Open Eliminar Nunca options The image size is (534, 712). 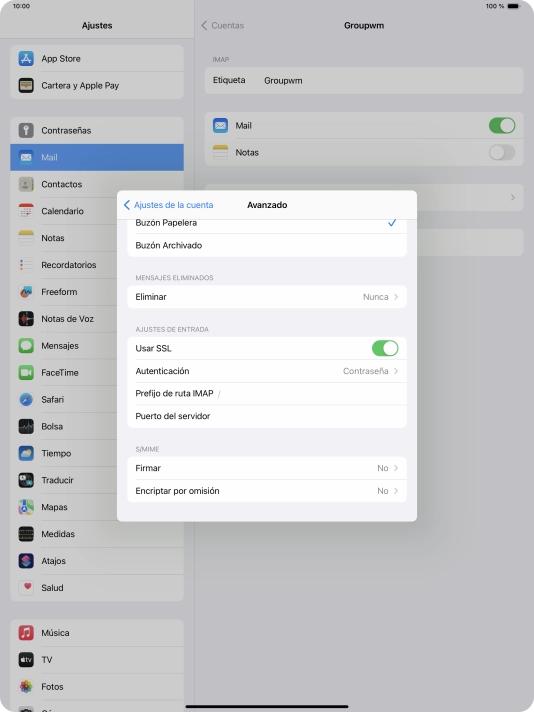click(267, 297)
